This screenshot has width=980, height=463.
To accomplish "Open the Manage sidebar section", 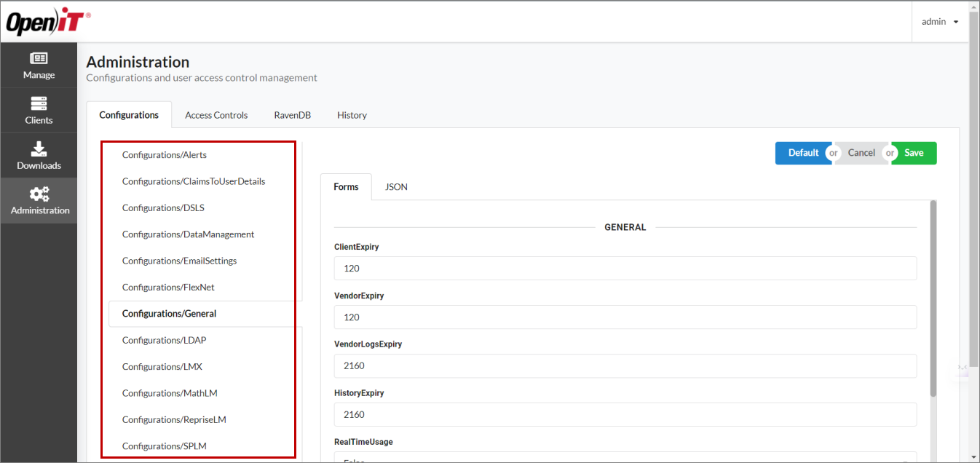I will point(39,66).
